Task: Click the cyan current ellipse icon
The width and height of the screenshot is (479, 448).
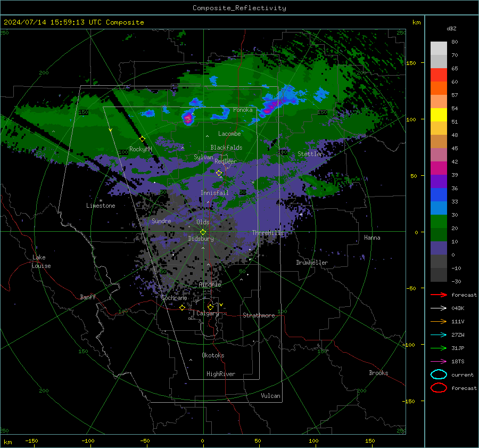Action: tap(439, 374)
